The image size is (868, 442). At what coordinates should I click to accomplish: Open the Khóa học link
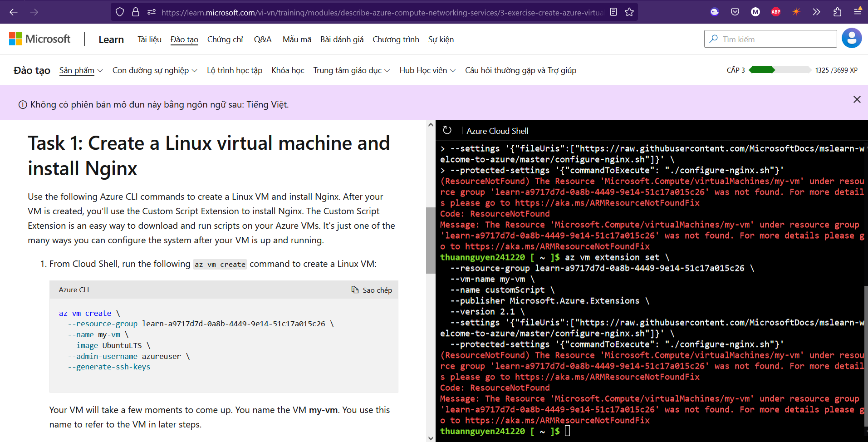[288, 70]
